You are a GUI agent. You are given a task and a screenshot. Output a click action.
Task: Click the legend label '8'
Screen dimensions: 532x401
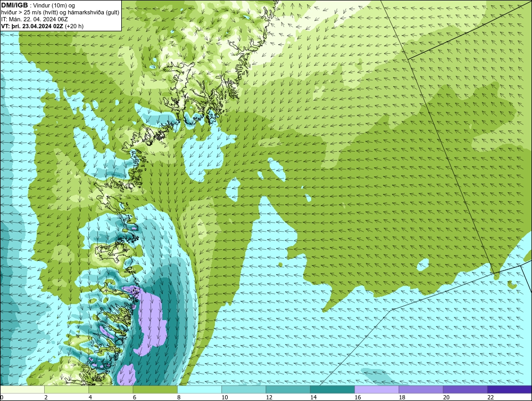pos(179,398)
